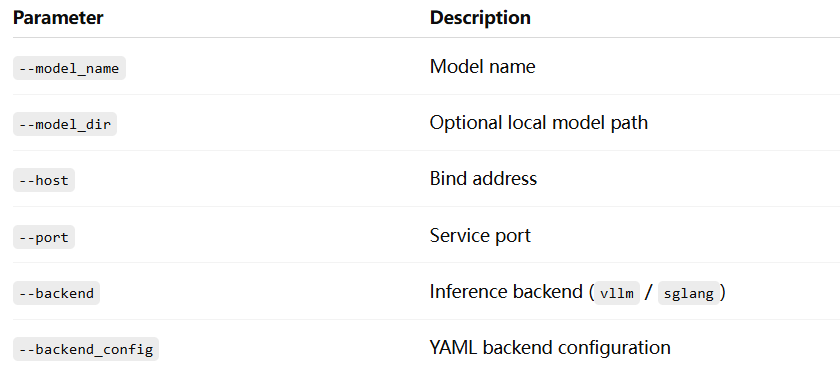Viewport: 840px width, 373px height.
Task: Click 'YAML backend configuration' description
Action: coord(550,348)
